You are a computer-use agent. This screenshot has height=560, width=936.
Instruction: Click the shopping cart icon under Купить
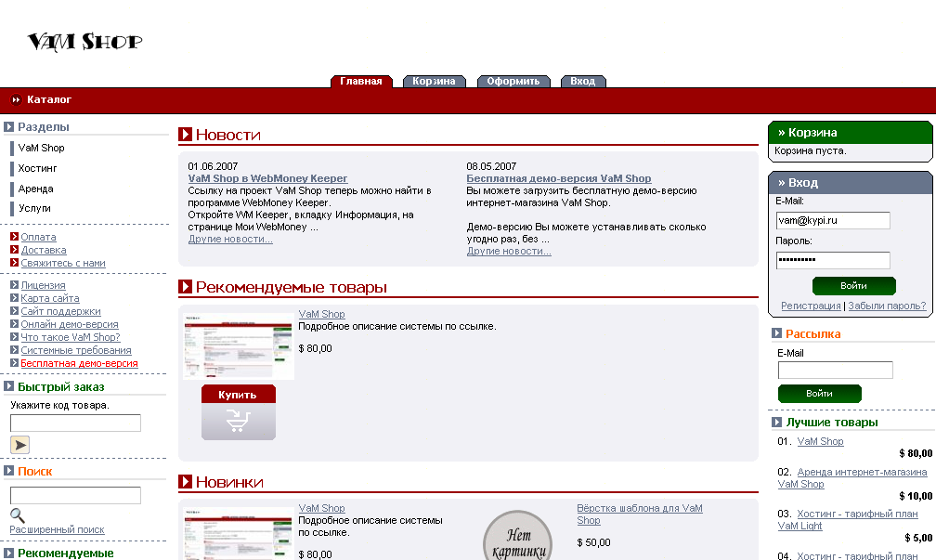(238, 422)
